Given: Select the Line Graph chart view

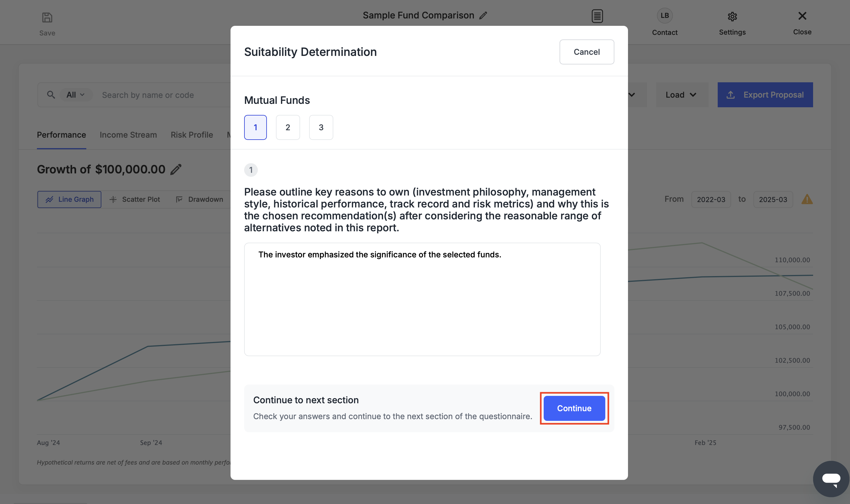Looking at the screenshot, I should point(69,199).
